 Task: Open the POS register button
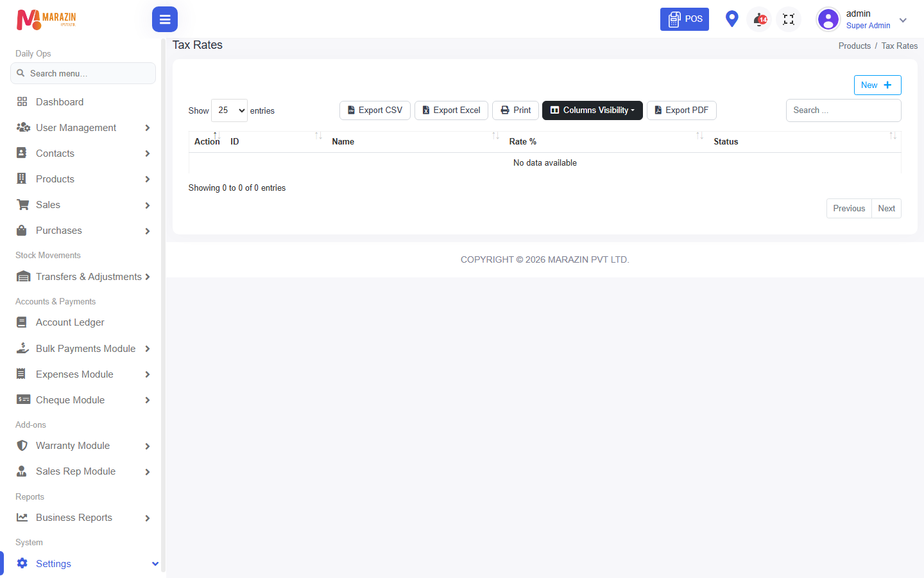[x=685, y=19]
